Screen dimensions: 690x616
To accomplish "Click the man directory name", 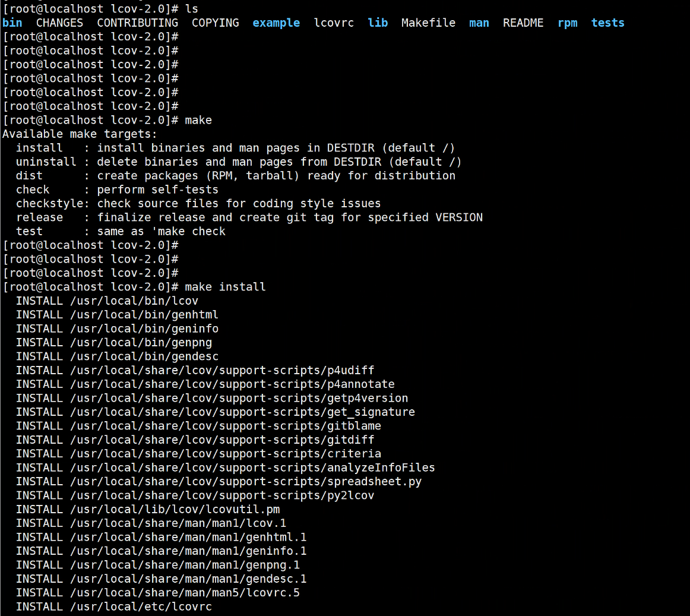I will [479, 23].
